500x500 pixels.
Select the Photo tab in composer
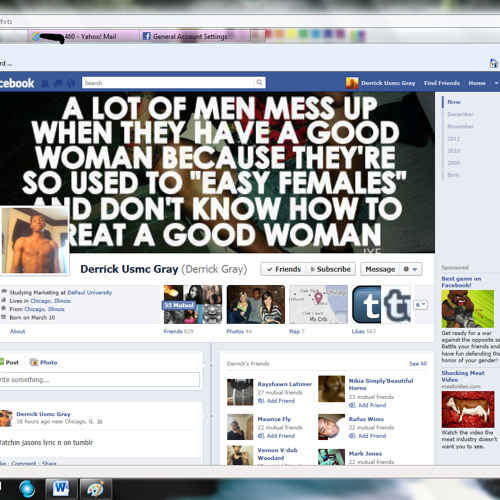44,362
